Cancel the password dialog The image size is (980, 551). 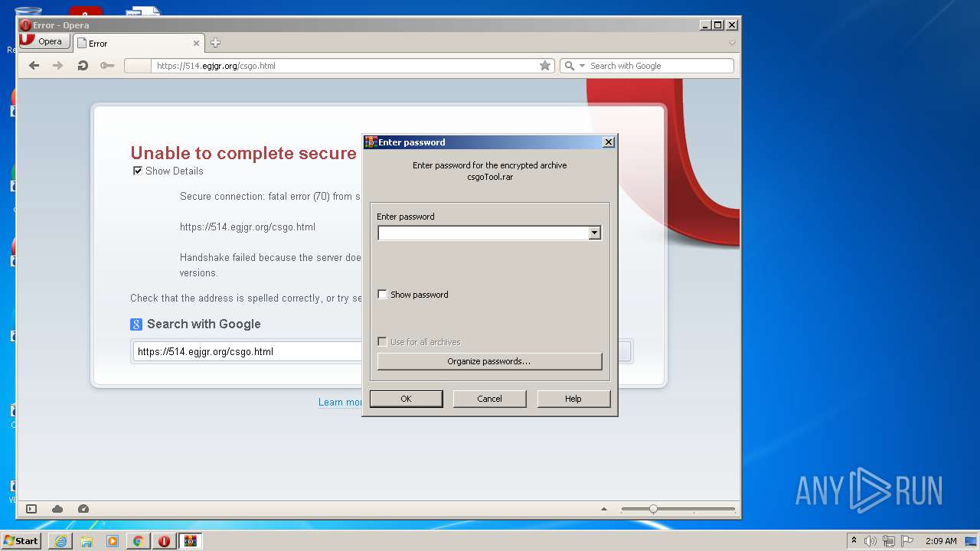coord(489,399)
